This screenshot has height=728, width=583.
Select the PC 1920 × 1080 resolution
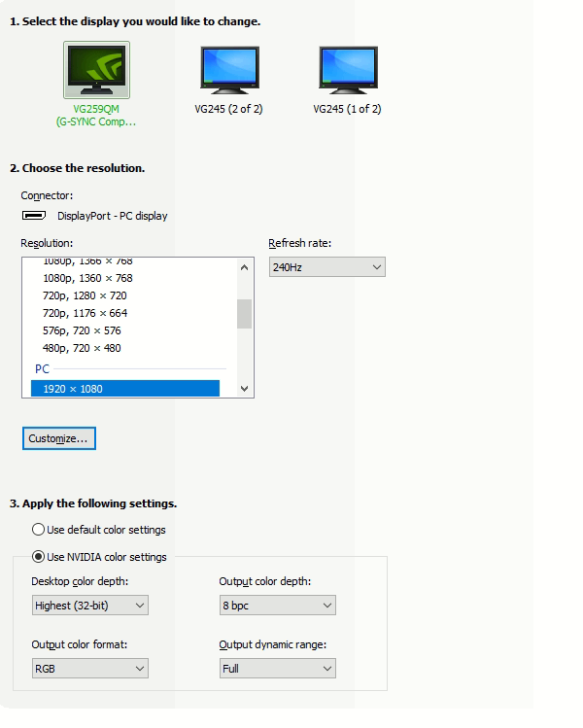[x=125, y=389]
